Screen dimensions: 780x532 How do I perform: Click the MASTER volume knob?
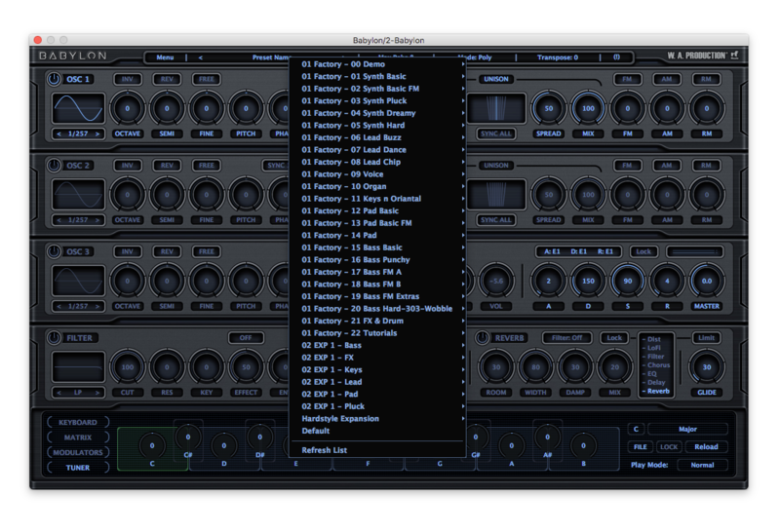[x=706, y=282]
